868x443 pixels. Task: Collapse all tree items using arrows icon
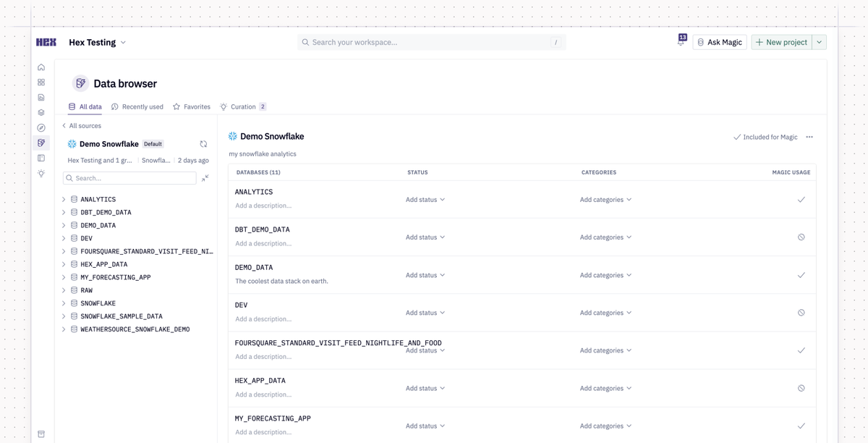205,178
